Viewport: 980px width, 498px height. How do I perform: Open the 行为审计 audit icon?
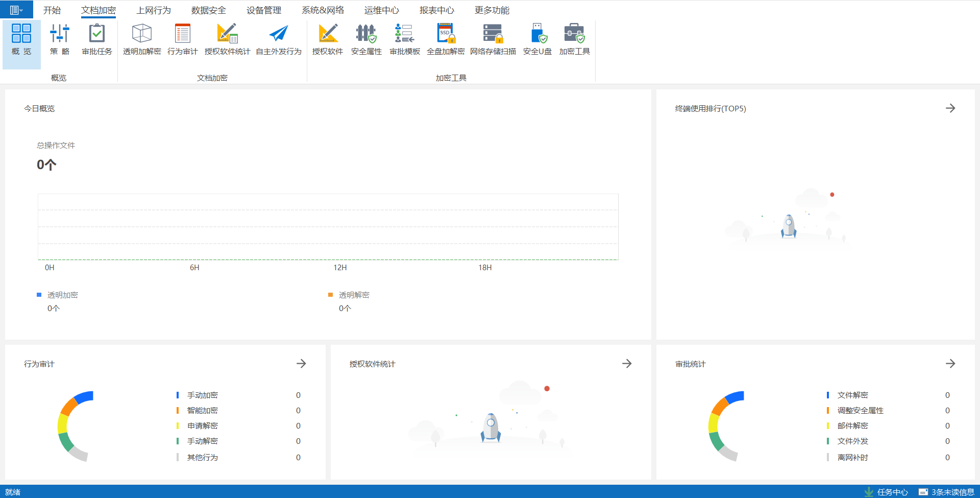183,34
